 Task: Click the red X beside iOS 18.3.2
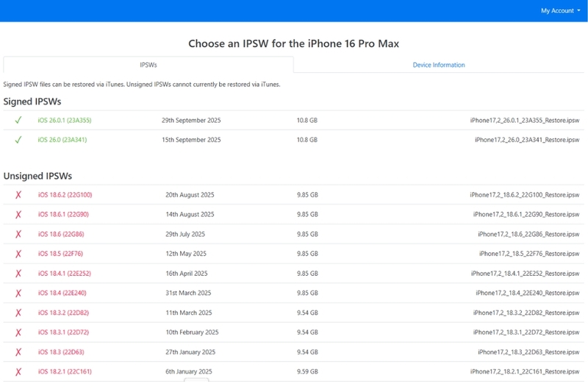18,313
